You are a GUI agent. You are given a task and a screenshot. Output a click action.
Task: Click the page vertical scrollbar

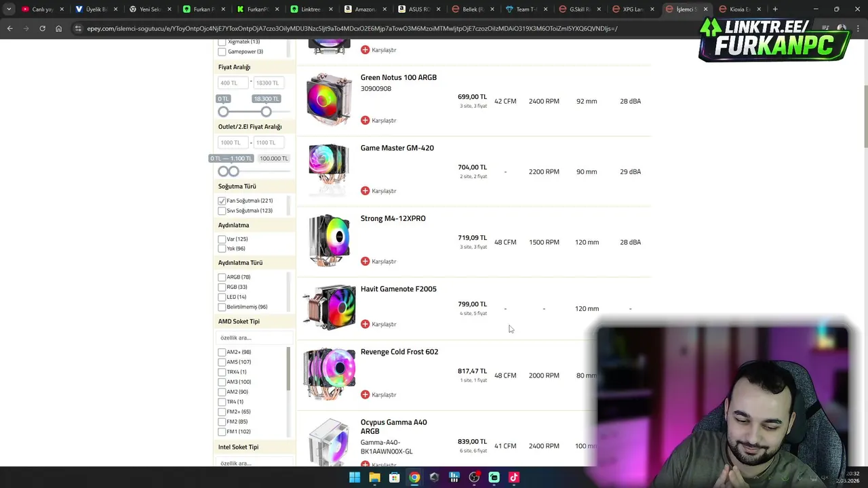click(x=865, y=115)
